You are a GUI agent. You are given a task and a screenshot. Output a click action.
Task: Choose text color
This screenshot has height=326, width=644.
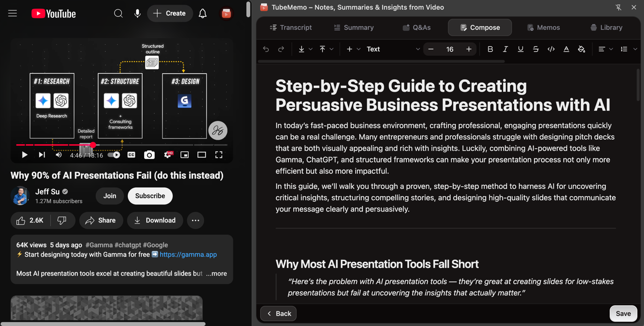(x=566, y=49)
